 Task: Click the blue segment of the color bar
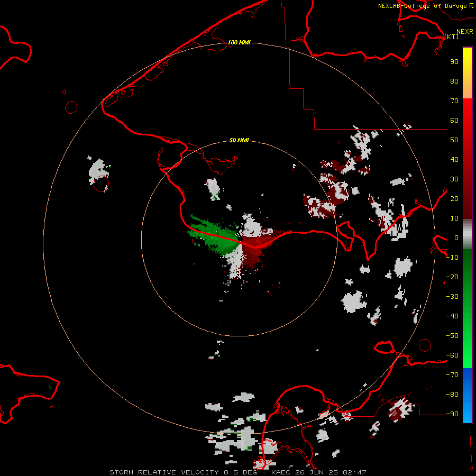pyautogui.click(x=467, y=395)
